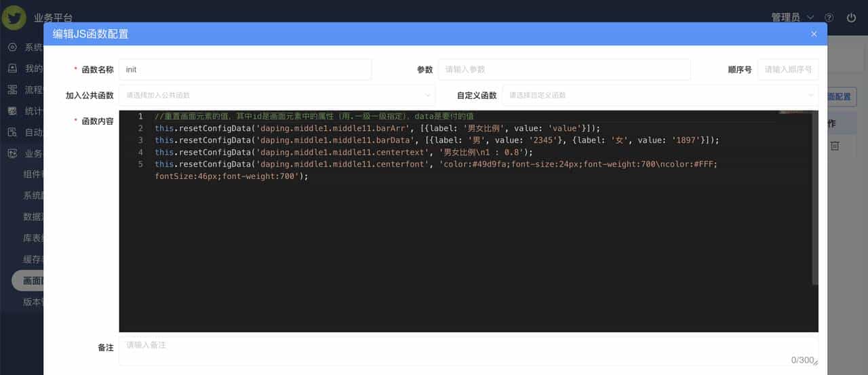Viewport: 868px width, 375px height.
Task: Click the code line containing 'daping.middle1.middle11.barData'
Action: [437, 140]
